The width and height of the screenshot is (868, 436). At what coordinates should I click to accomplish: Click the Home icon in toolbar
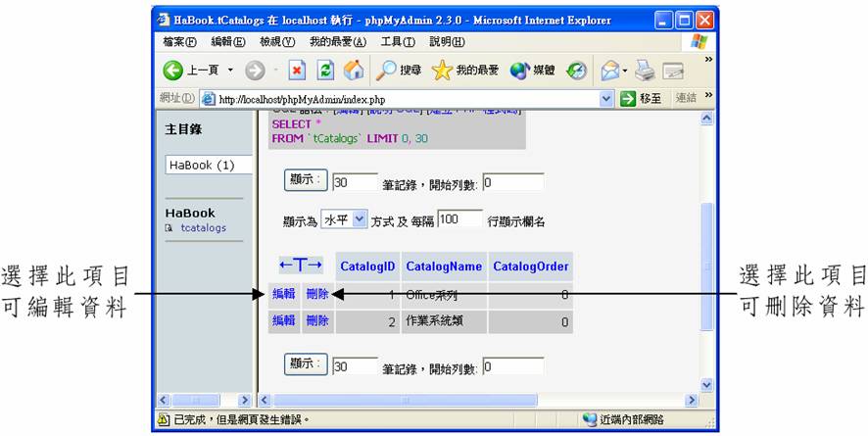354,70
